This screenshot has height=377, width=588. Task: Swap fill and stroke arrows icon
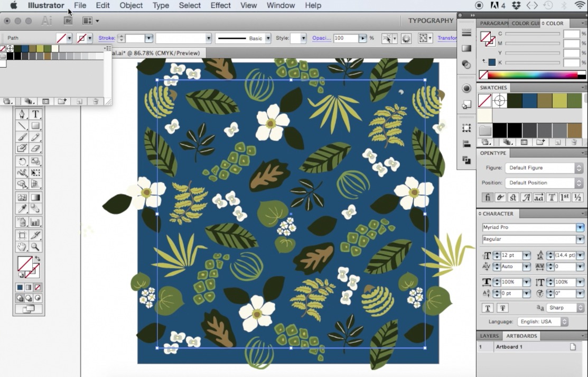[38, 259]
